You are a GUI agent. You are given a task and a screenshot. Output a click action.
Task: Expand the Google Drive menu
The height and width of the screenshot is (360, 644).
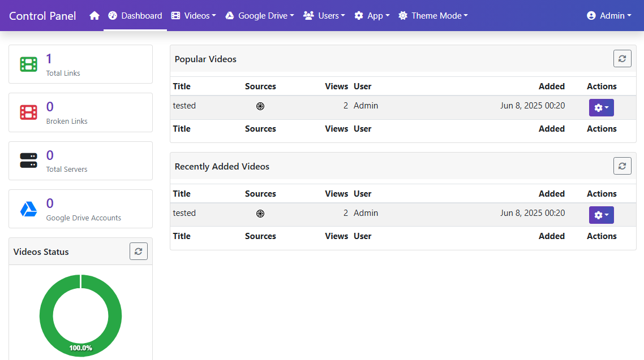260,16
